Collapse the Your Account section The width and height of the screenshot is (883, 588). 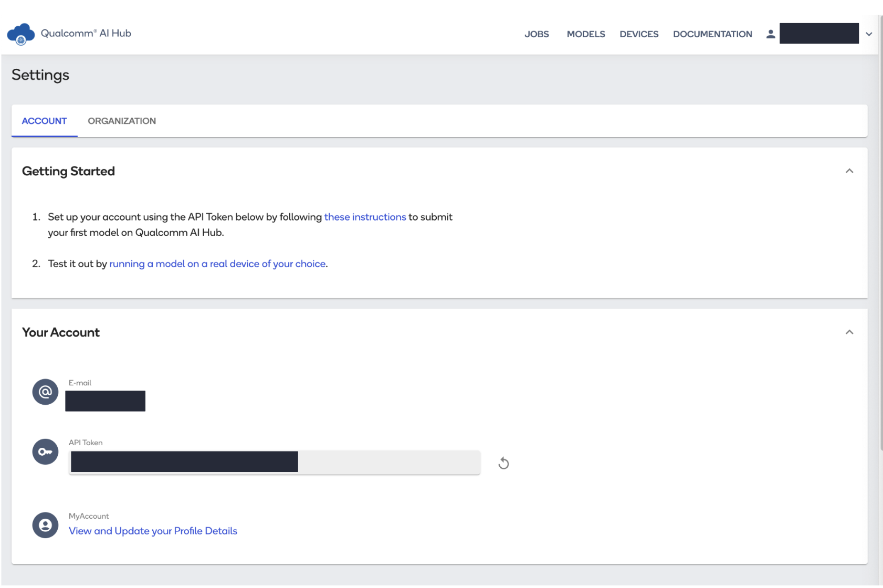coord(849,332)
